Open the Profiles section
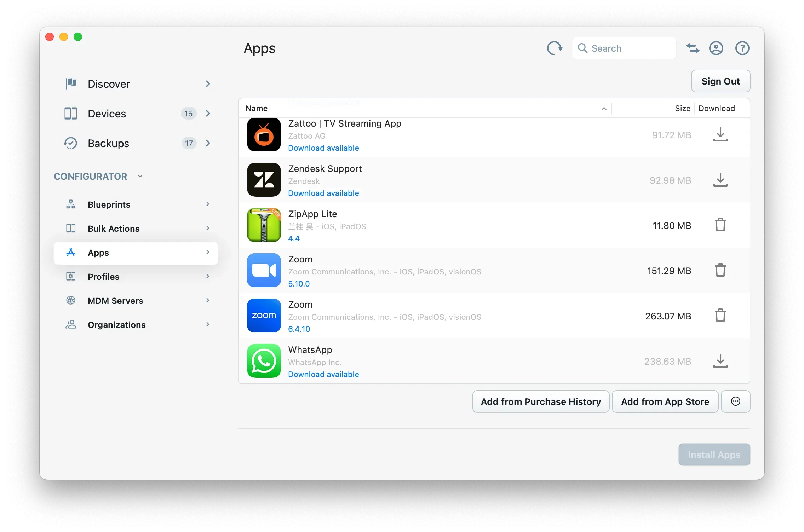 tap(103, 277)
